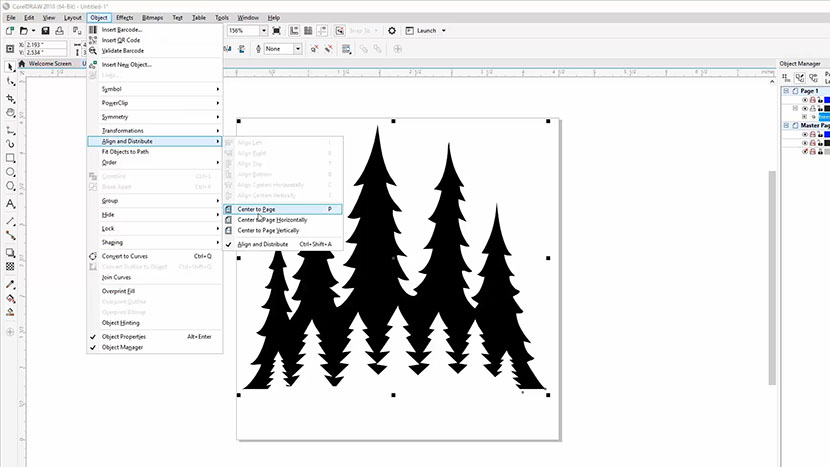Select the Rectangle tool
This screenshot has height=467, width=830.
click(10, 158)
